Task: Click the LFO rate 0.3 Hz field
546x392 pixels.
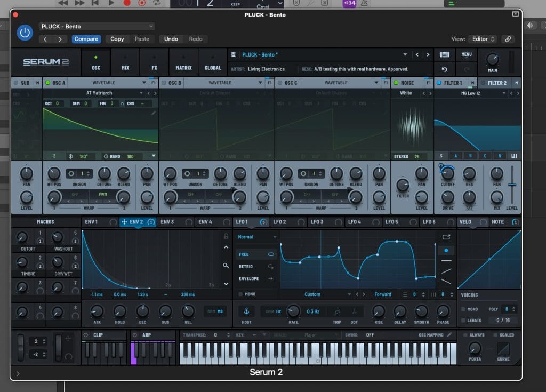Action: pyautogui.click(x=312, y=311)
